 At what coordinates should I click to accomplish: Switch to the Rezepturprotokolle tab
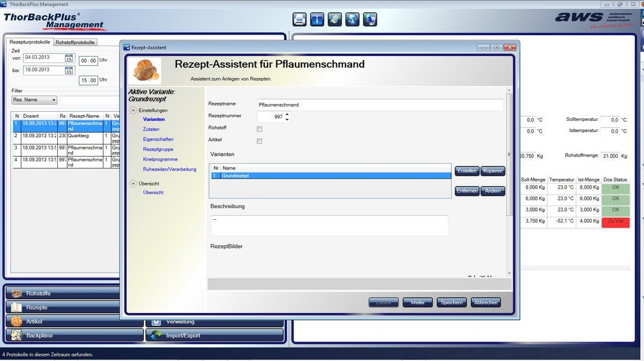29,42
